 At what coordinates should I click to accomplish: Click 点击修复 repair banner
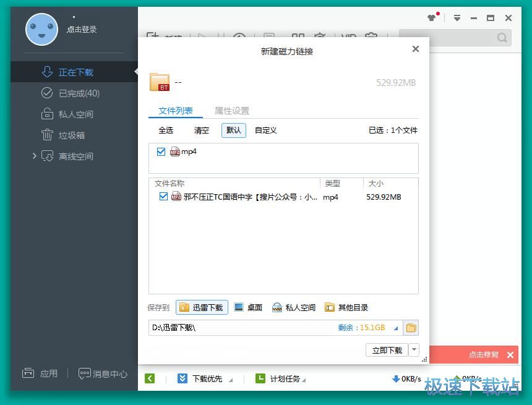(484, 355)
